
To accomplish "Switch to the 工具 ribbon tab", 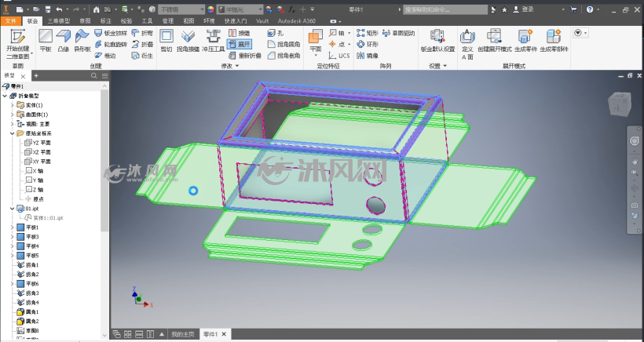I will 147,21.
